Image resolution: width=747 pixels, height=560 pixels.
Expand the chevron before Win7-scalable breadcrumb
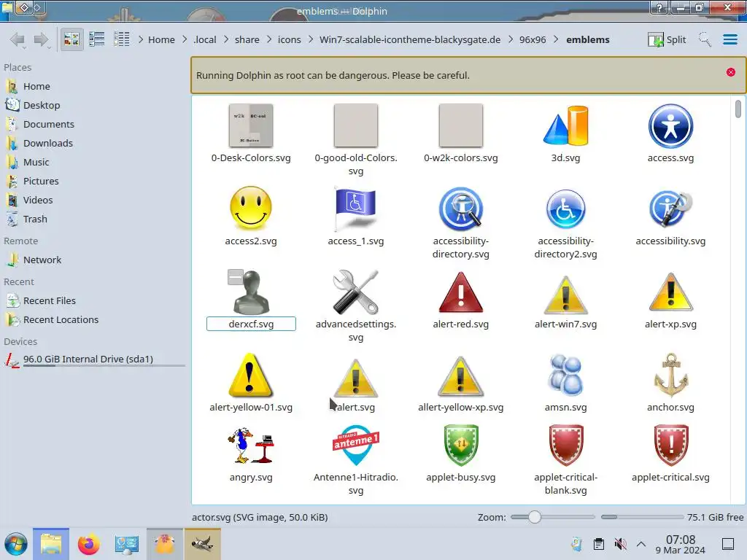click(x=311, y=39)
